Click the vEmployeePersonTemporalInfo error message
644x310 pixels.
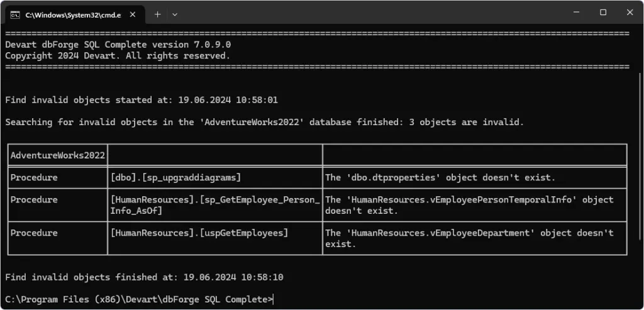(469, 205)
